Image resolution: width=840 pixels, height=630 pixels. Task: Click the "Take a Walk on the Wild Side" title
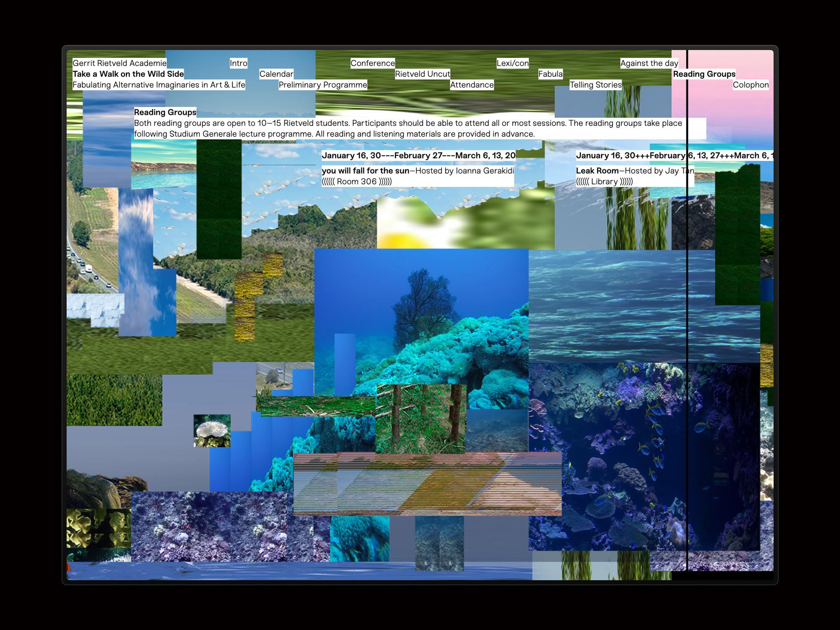(x=128, y=74)
